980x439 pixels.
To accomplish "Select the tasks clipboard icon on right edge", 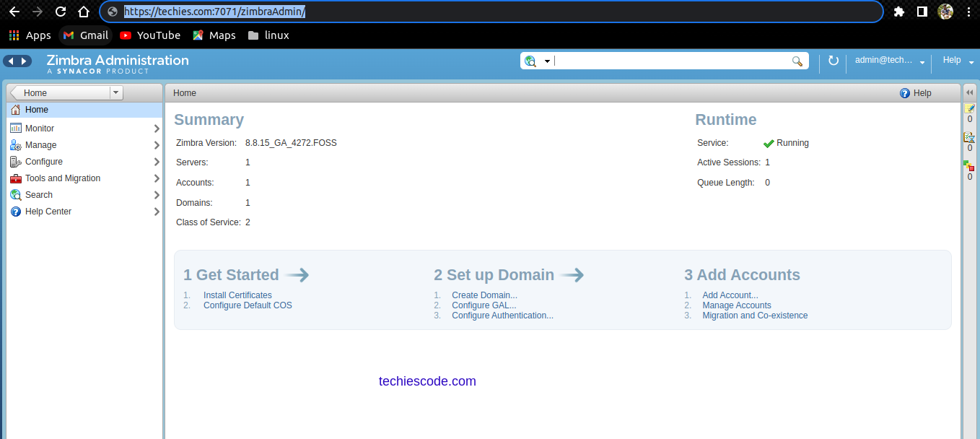I will click(x=970, y=137).
